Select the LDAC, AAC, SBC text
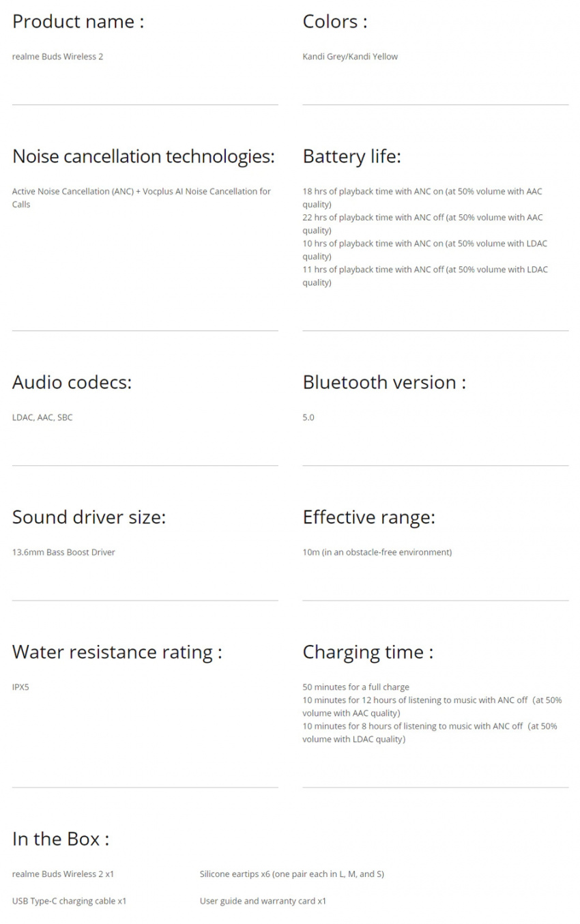580x924 pixels. click(42, 418)
